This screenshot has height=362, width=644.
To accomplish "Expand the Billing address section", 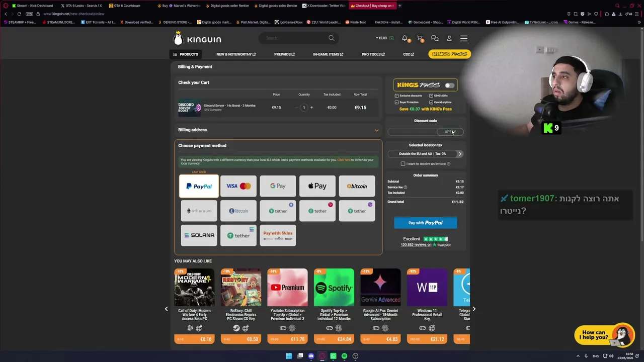I will pyautogui.click(x=278, y=130).
